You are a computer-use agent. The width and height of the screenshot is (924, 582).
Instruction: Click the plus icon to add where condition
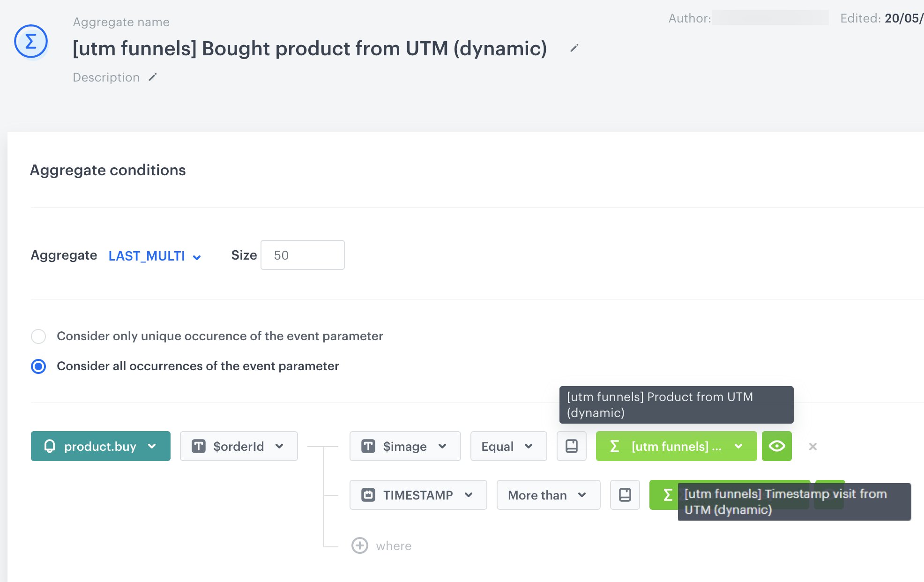(x=359, y=545)
